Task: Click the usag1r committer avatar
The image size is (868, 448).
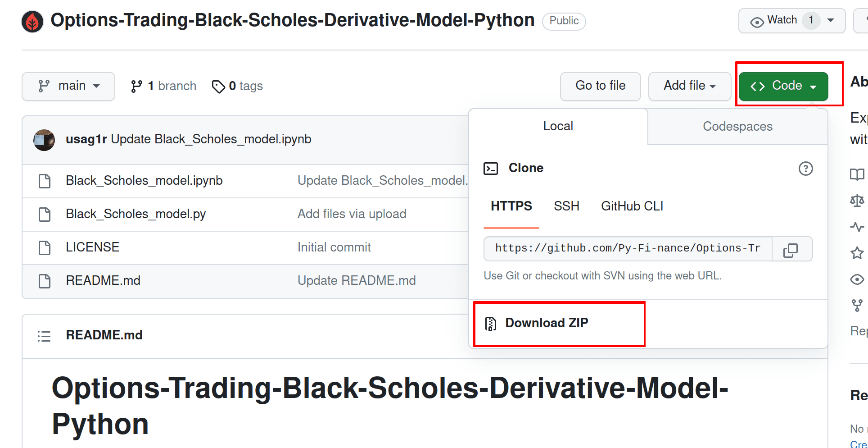Action: click(44, 140)
